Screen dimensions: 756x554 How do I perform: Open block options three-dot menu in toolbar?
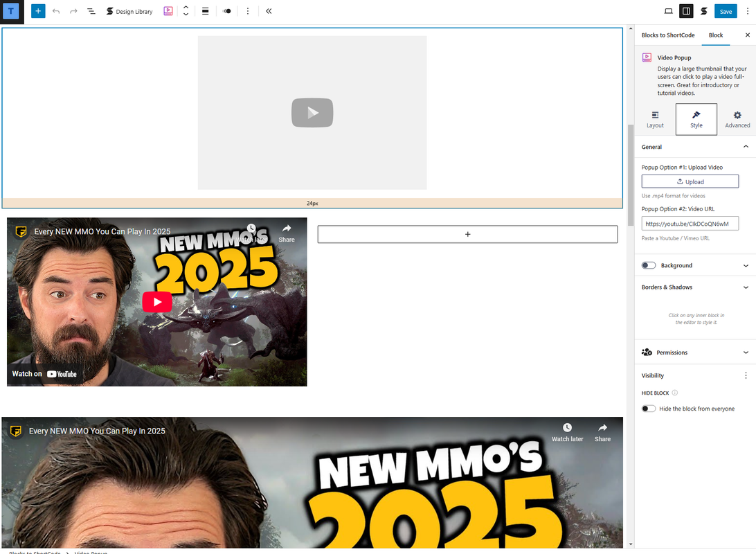(x=248, y=11)
